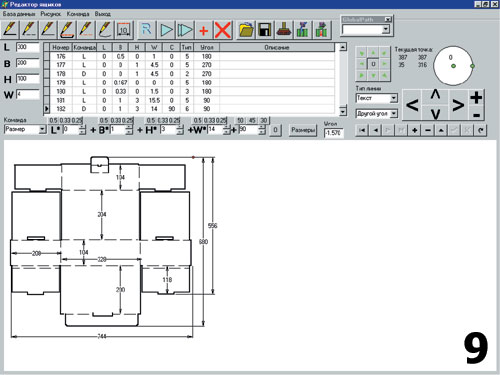Image resolution: width=500 pixels, height=375 pixels.
Task: Save using the floppy disk icon
Action: (x=265, y=30)
